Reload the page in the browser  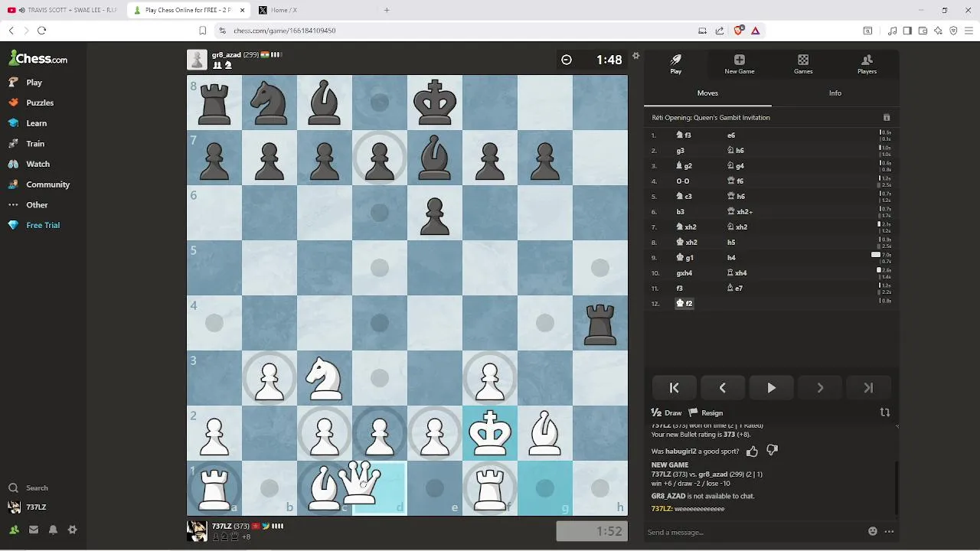(41, 31)
